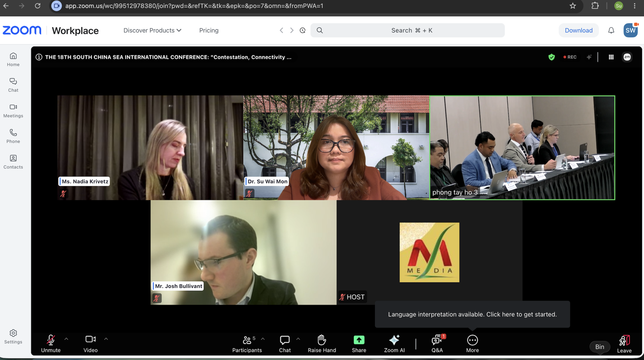Click the green Share screen button
This screenshot has width=644, height=360.
[359, 343]
